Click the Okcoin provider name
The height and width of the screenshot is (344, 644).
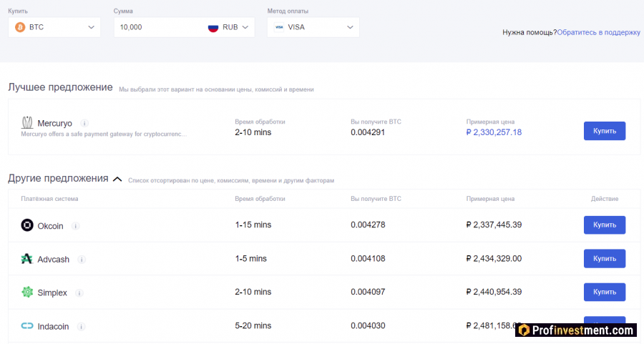[51, 226]
